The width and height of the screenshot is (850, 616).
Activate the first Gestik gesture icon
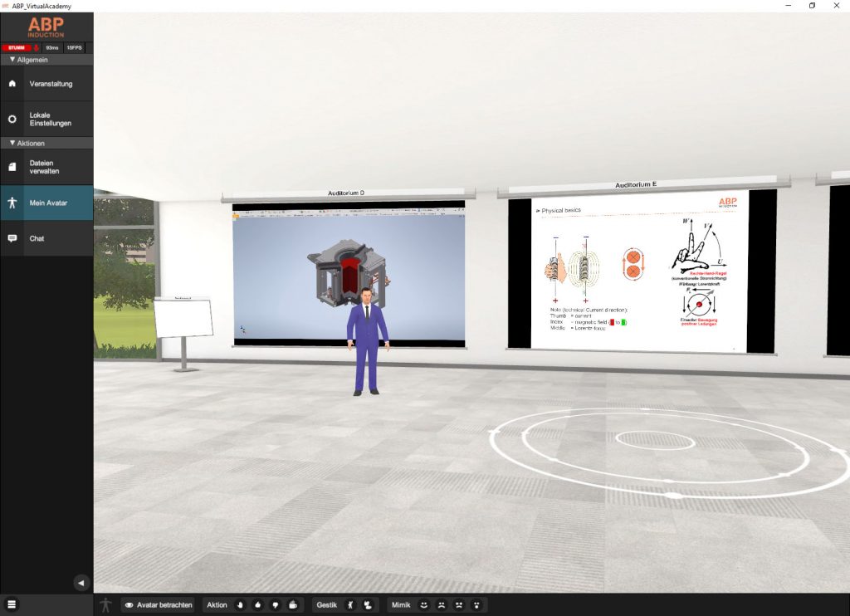coord(351,605)
